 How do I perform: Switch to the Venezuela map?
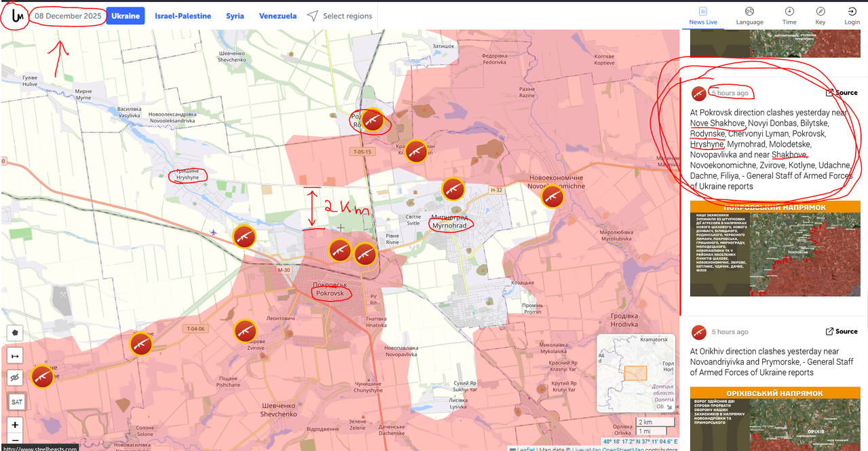click(278, 16)
